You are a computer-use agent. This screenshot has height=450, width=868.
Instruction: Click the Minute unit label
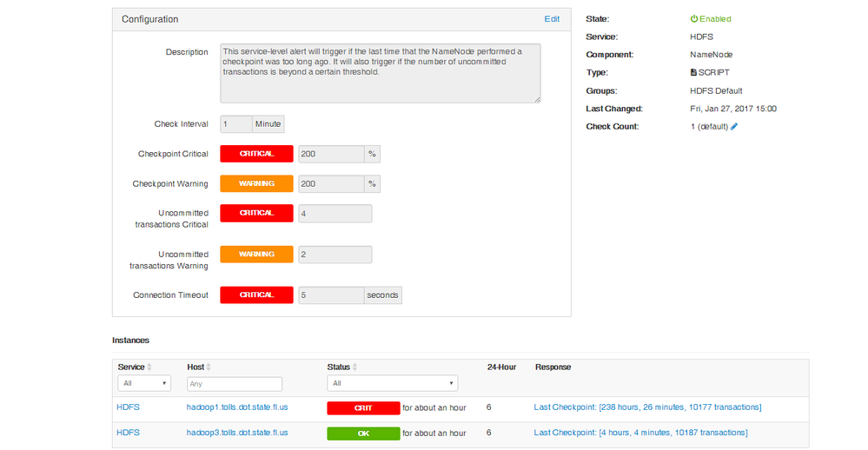coord(268,124)
